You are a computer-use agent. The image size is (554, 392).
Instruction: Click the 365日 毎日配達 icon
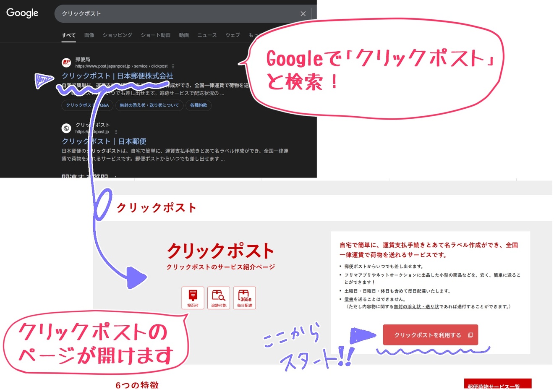[244, 298]
